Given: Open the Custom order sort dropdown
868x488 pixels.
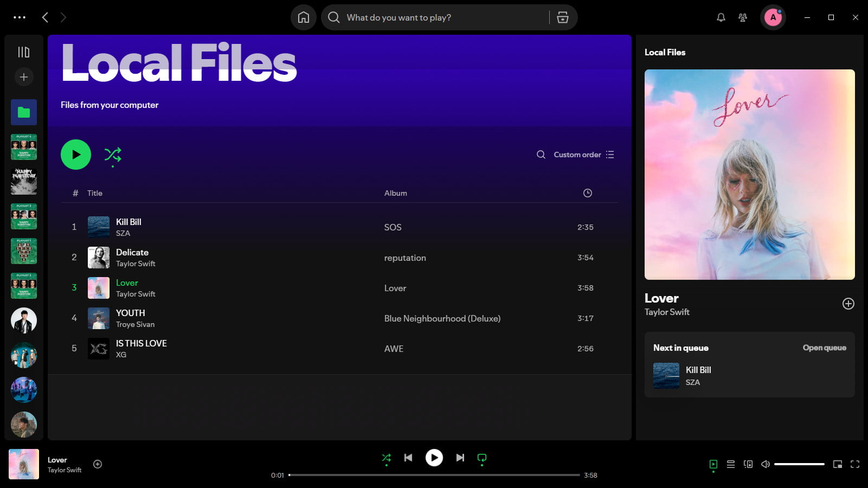Looking at the screenshot, I should pos(584,155).
